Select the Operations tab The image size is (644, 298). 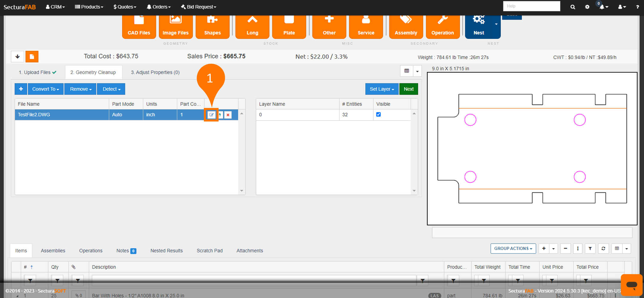(x=91, y=250)
